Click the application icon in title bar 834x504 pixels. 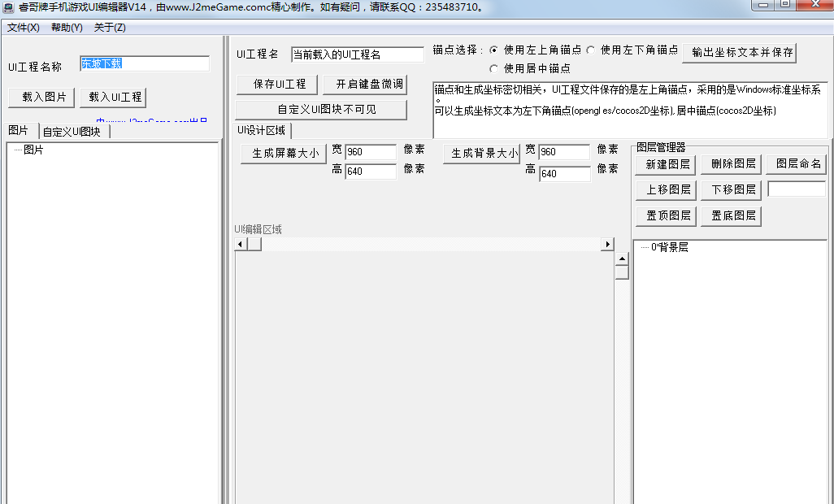pos(8,7)
